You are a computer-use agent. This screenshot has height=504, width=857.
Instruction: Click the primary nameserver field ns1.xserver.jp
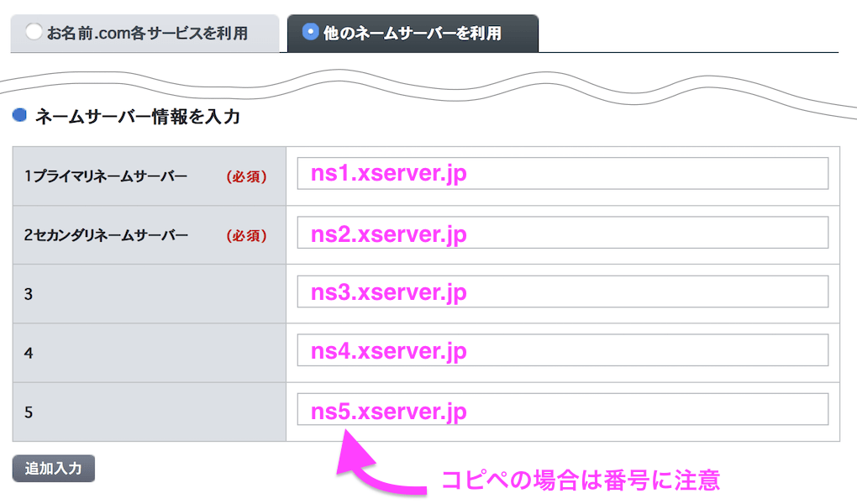562,173
